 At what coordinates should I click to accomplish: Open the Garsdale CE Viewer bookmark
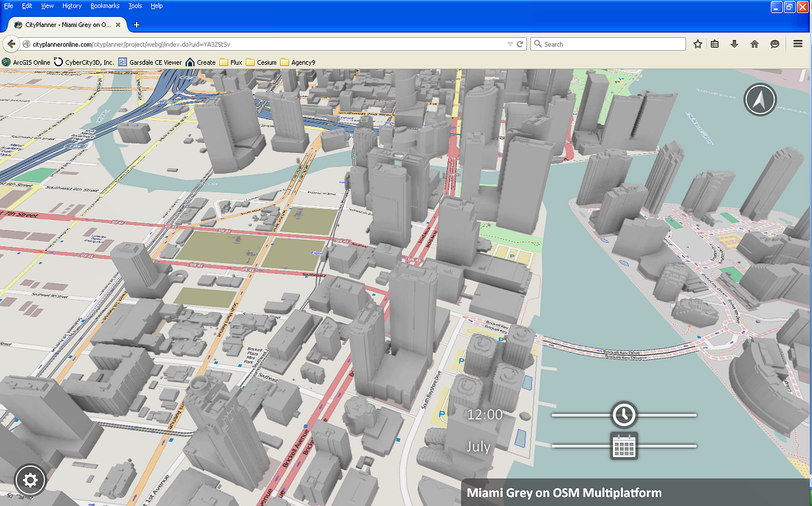152,62
